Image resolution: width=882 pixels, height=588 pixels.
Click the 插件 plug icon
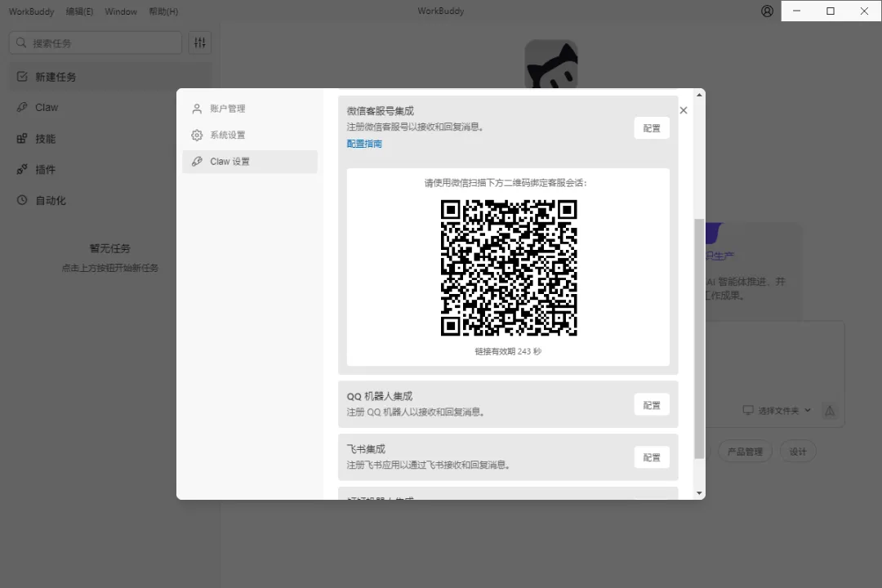tap(22, 169)
